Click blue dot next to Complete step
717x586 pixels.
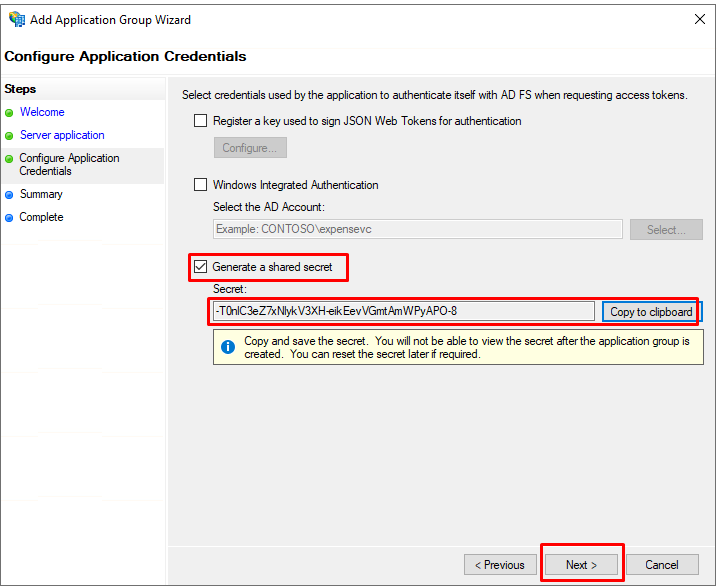(9, 218)
